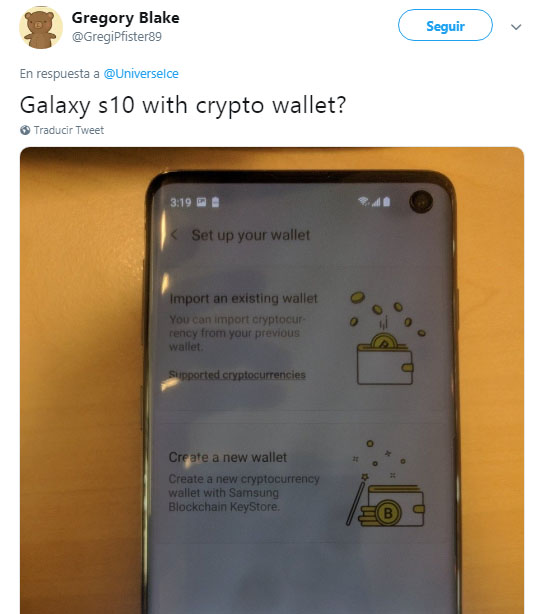Select Import an existing wallet

[x=243, y=298]
